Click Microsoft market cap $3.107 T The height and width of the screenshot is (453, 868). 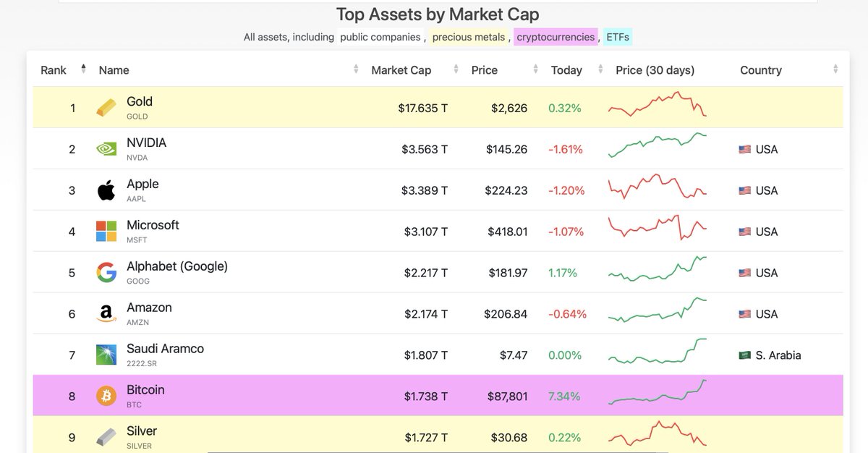(x=426, y=232)
